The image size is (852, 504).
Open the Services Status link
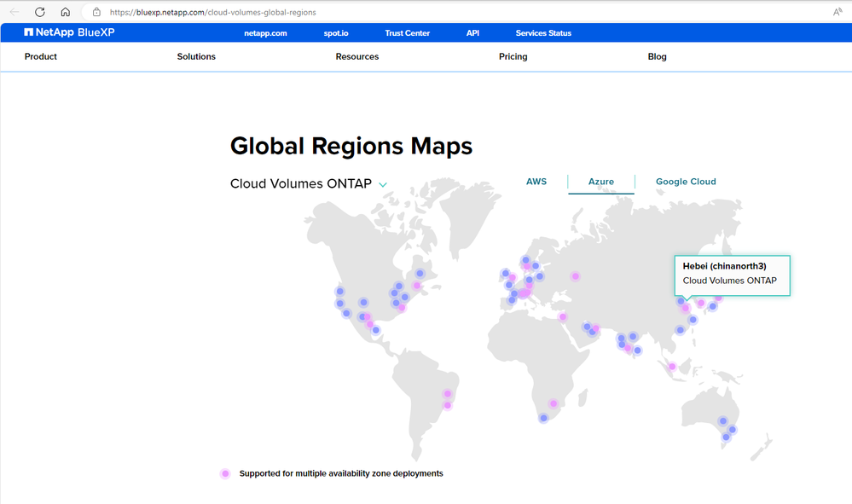click(543, 33)
